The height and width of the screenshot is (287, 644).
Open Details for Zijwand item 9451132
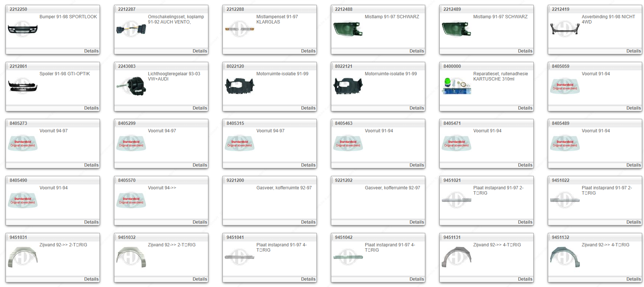(x=634, y=279)
